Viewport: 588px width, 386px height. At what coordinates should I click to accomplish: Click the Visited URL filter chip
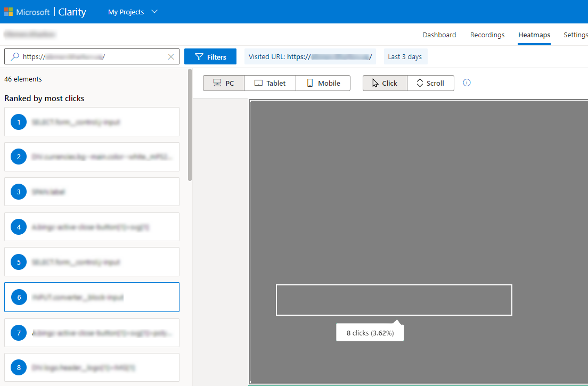[x=310, y=56]
